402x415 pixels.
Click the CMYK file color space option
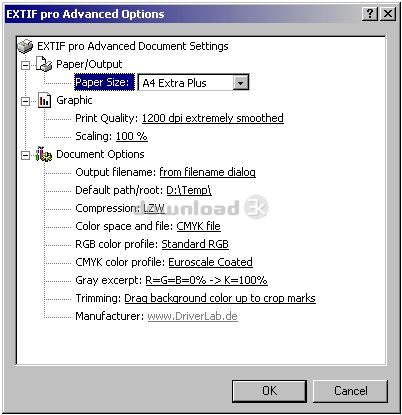point(198,226)
